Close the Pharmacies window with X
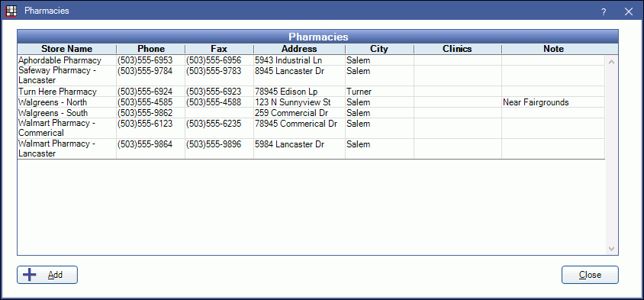This screenshot has height=300, width=644. tap(628, 11)
